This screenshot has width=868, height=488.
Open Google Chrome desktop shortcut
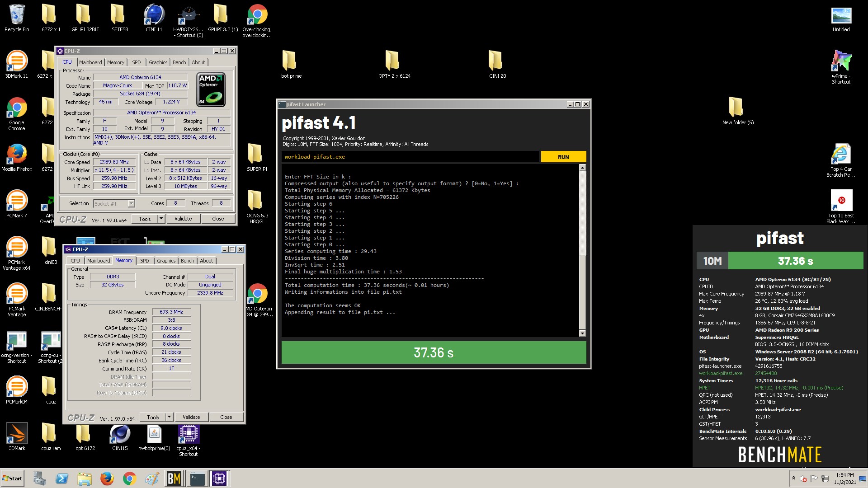pos(17,114)
